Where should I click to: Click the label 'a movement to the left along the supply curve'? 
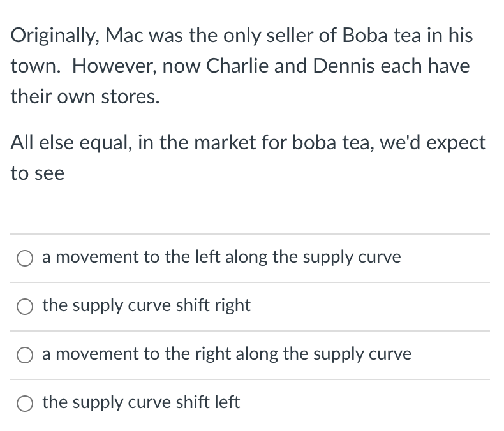[x=221, y=258]
